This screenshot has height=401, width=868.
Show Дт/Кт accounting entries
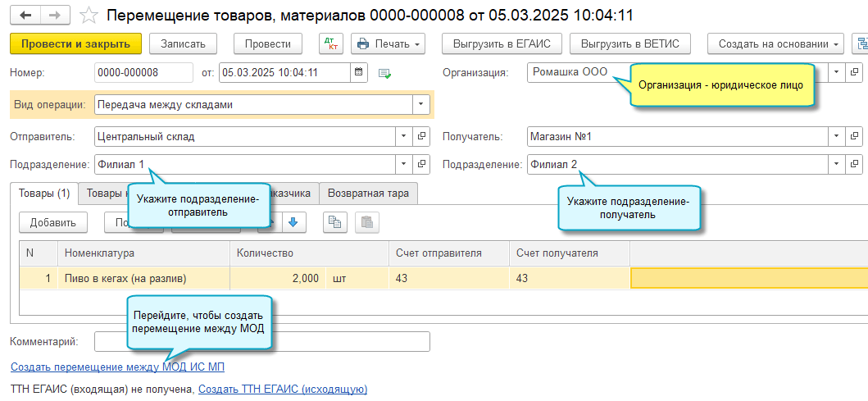[330, 43]
